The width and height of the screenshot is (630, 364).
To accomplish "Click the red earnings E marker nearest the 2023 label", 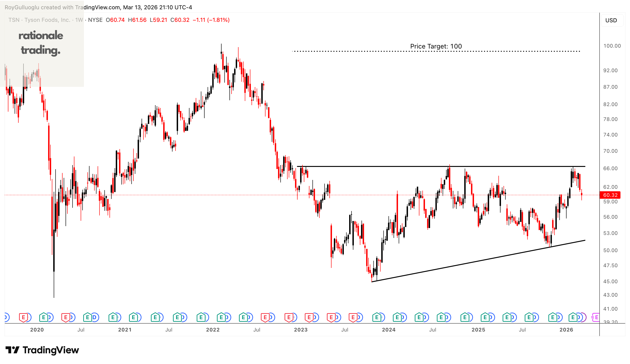I will (309, 318).
